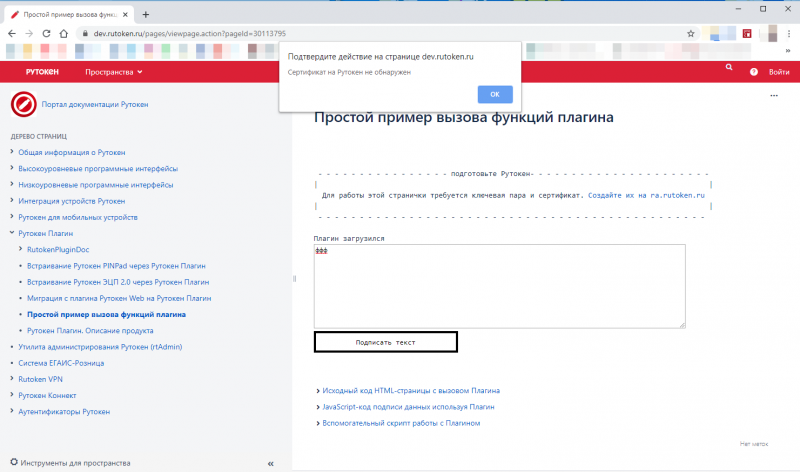Open Рутокен Плагин. Описание продукта
This screenshot has width=800, height=472.
point(90,331)
